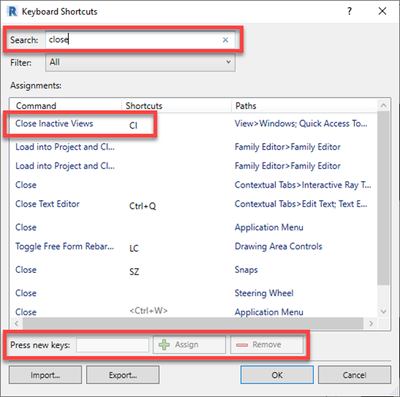Viewport: 400px width, 397px height.
Task: Clear the search field with the X icon
Action: point(225,40)
